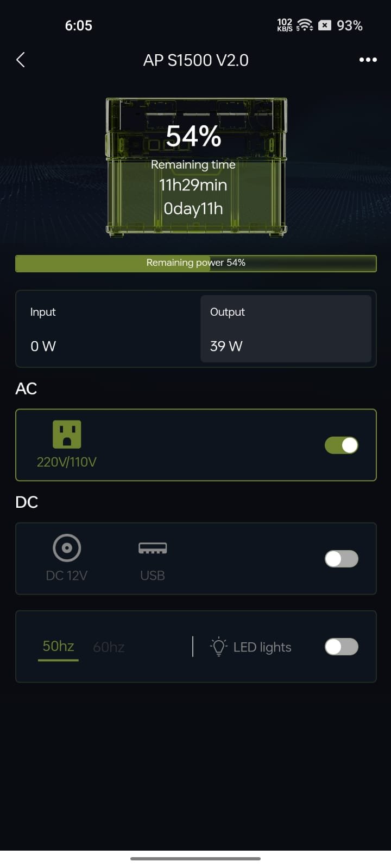Tap the Wi-Fi status bar icon

click(305, 25)
